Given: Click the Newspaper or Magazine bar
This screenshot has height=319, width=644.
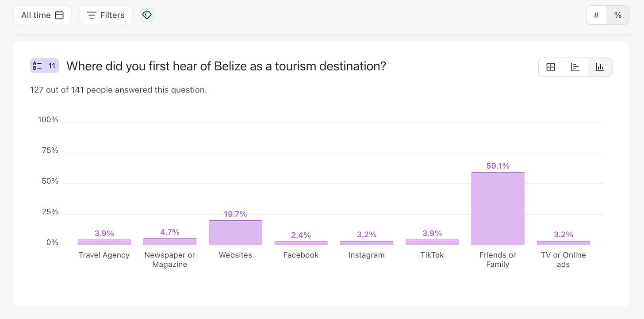Looking at the screenshot, I should [x=170, y=242].
